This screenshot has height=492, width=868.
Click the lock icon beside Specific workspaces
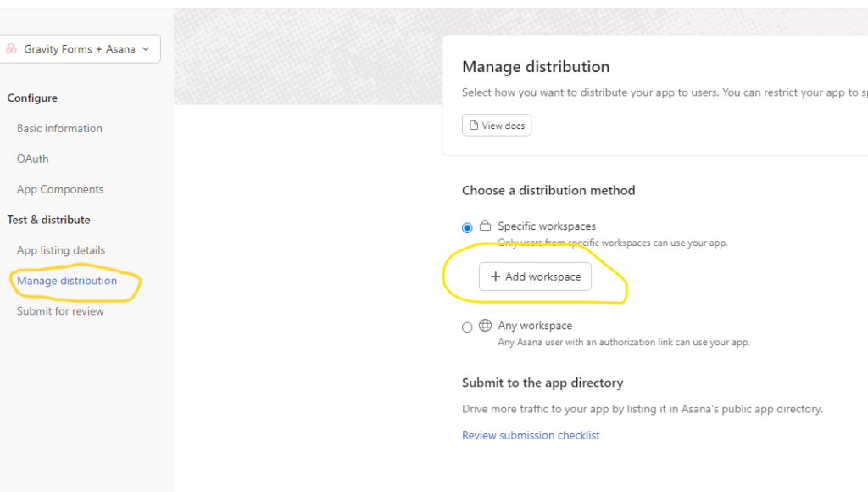point(486,226)
